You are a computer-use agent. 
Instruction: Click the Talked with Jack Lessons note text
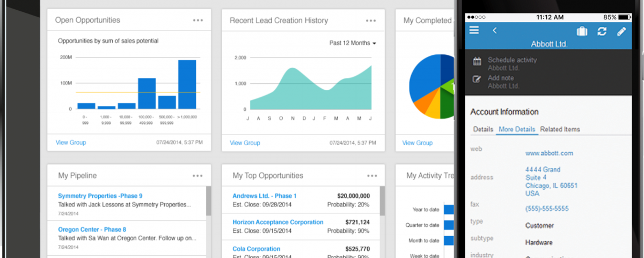124,205
